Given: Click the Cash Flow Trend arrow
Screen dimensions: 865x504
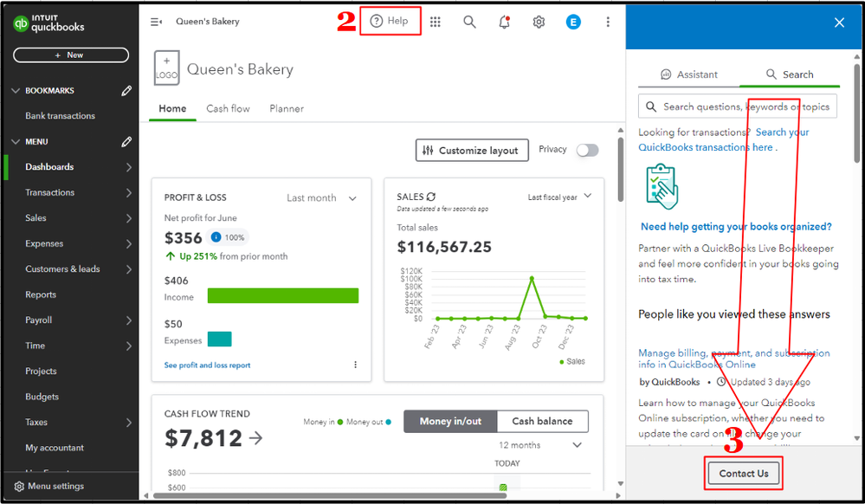Looking at the screenshot, I should pos(255,438).
